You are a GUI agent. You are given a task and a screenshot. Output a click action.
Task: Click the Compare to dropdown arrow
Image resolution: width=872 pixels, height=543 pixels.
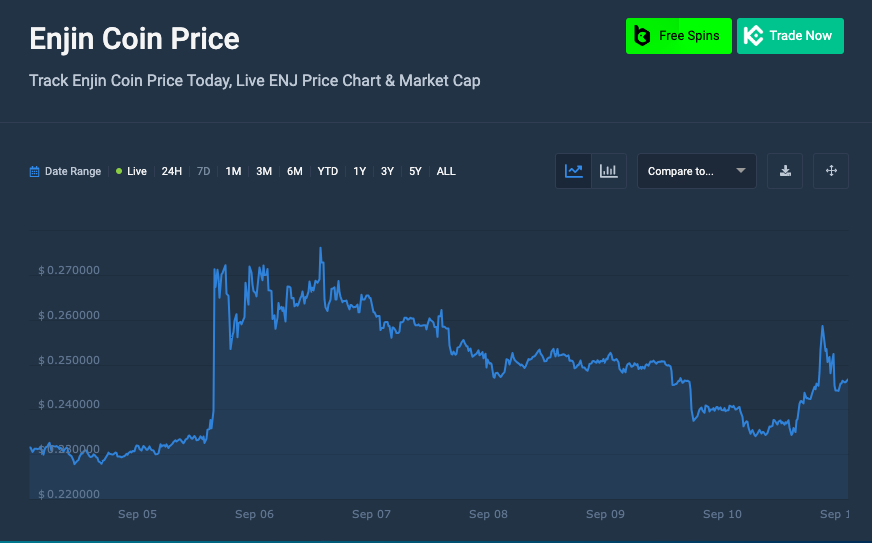click(741, 171)
